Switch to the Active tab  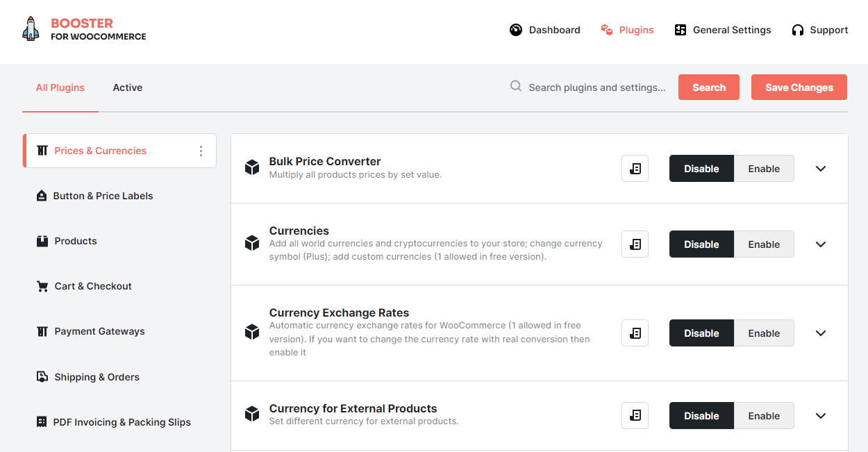pos(127,87)
